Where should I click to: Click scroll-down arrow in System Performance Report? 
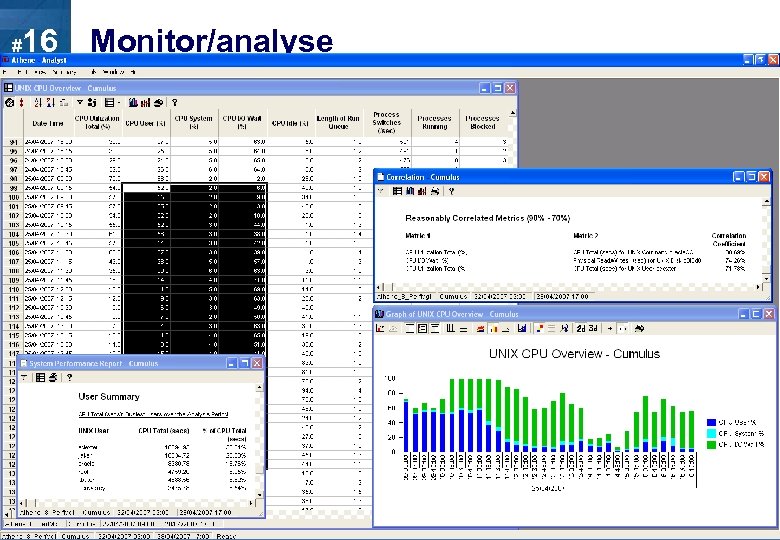259,495
